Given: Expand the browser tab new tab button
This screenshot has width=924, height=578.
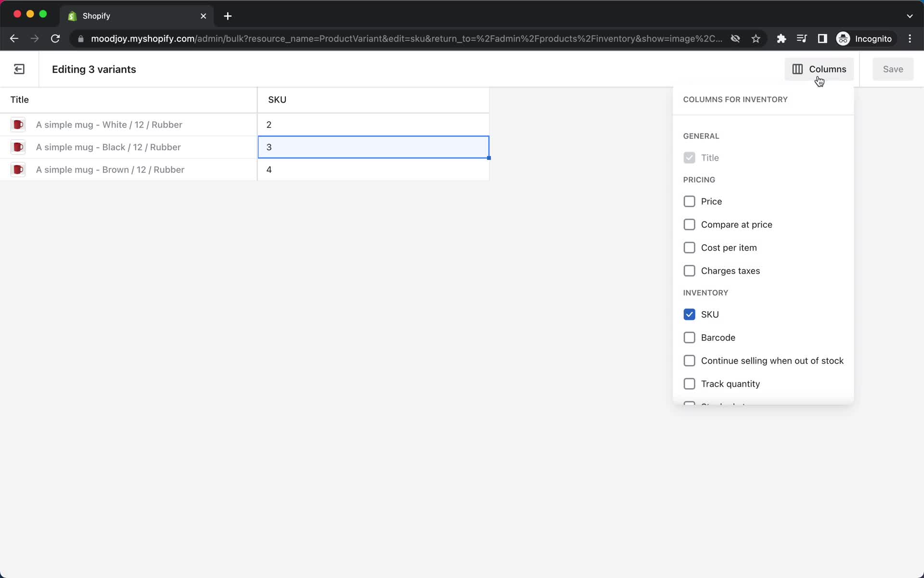Looking at the screenshot, I should [228, 15].
